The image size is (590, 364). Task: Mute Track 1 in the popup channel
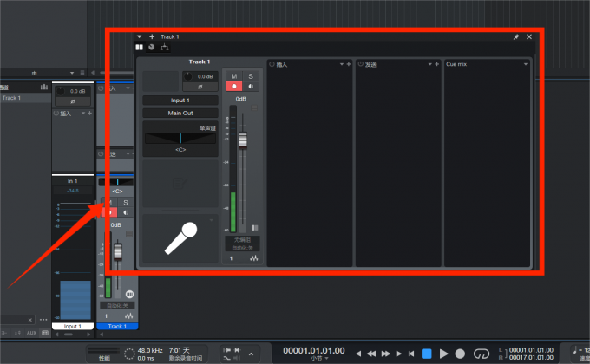(x=234, y=76)
